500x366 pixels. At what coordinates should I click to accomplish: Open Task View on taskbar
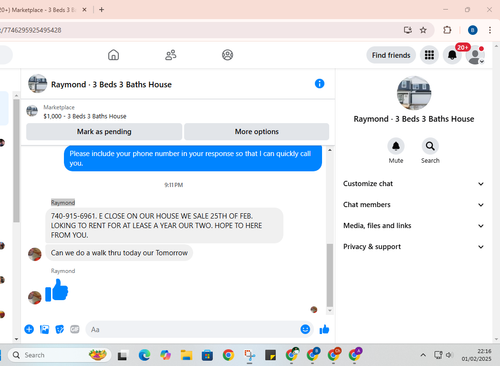pos(122,356)
